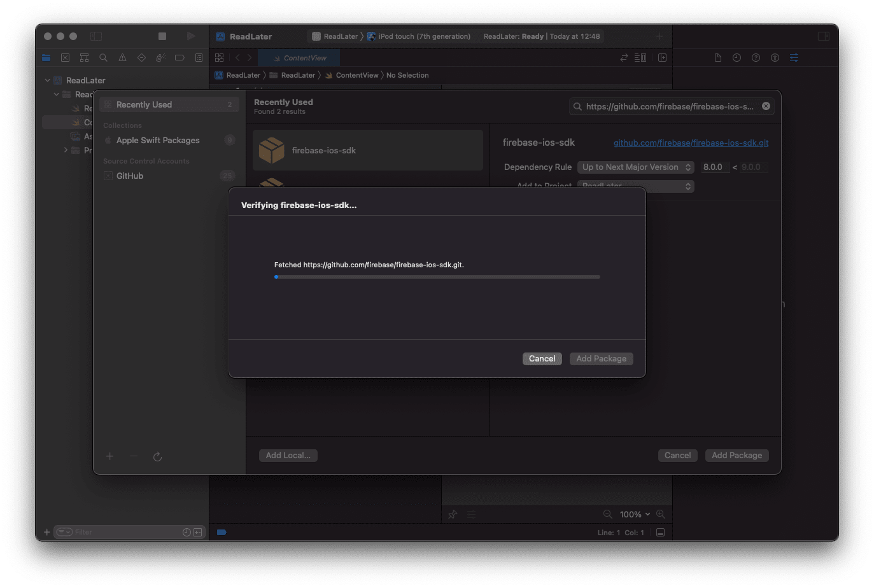
Task: Select the ContentView editor tab
Action: tap(300, 58)
